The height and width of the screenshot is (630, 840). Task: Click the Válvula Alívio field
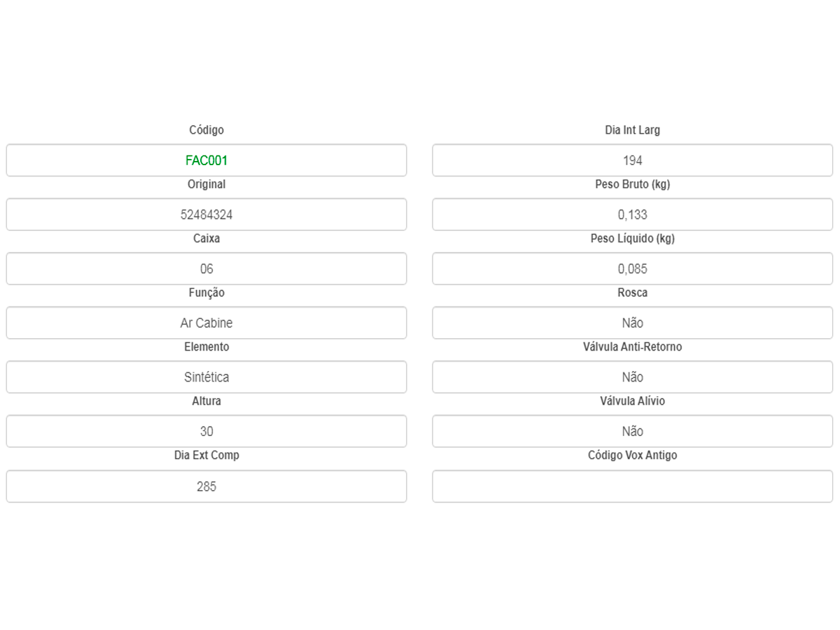(x=632, y=431)
